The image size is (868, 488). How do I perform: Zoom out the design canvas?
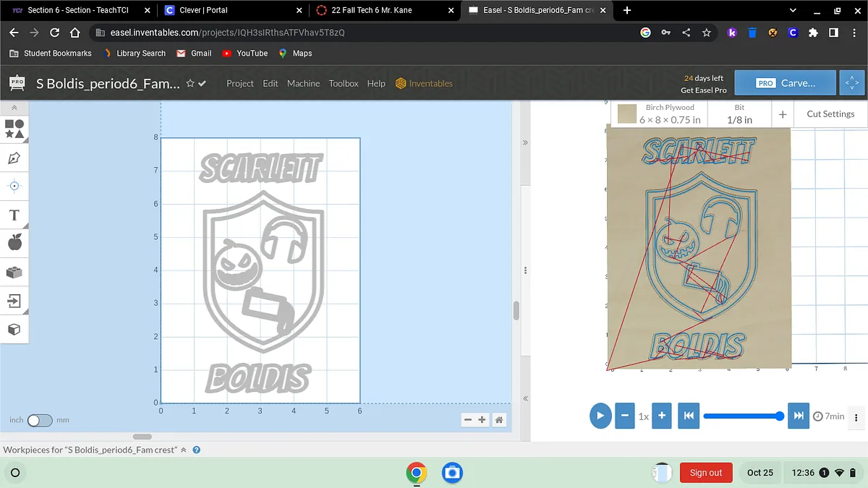coord(468,420)
